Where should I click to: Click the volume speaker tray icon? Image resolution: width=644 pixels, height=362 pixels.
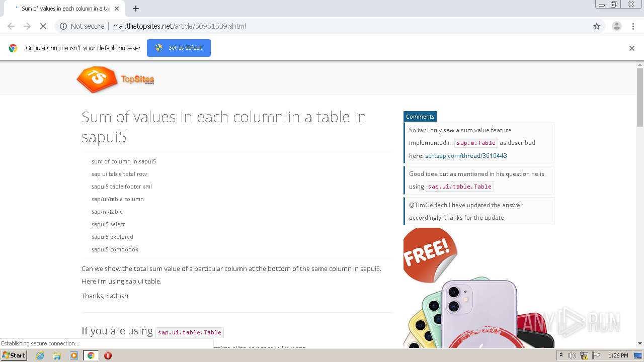572,355
